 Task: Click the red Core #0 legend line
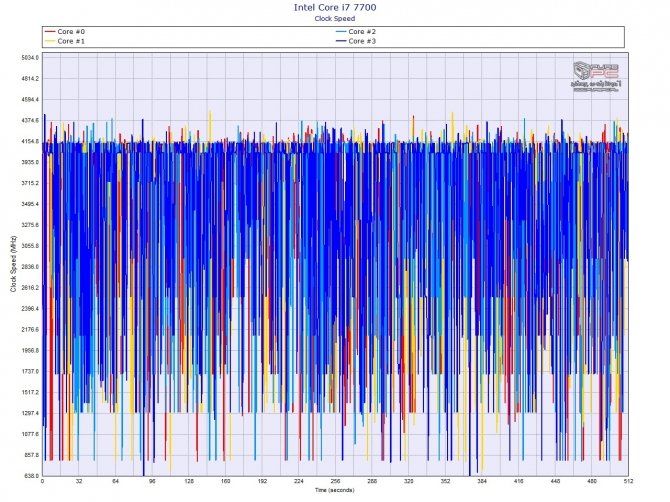click(x=50, y=32)
